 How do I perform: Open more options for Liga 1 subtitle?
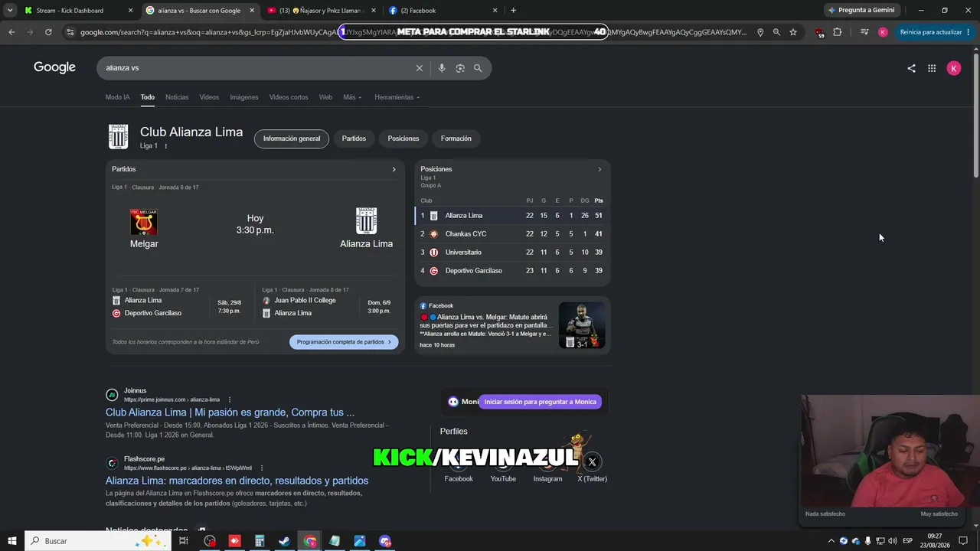[166, 145]
